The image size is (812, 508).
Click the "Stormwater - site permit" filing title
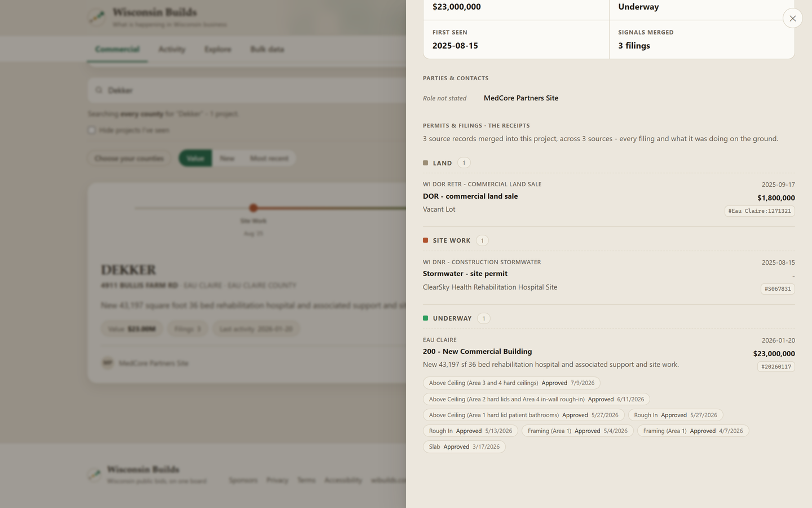[x=465, y=274]
